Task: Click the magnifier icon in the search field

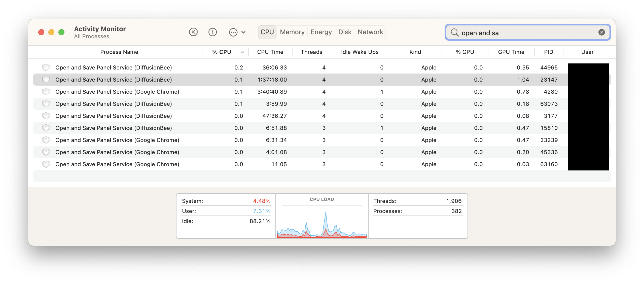Action: click(x=455, y=32)
